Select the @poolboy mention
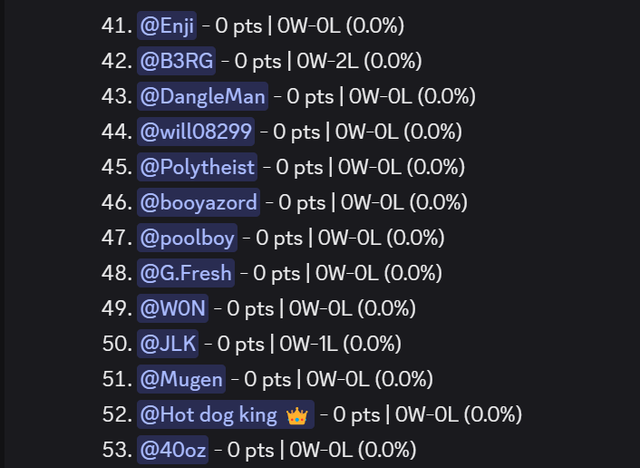 187,237
